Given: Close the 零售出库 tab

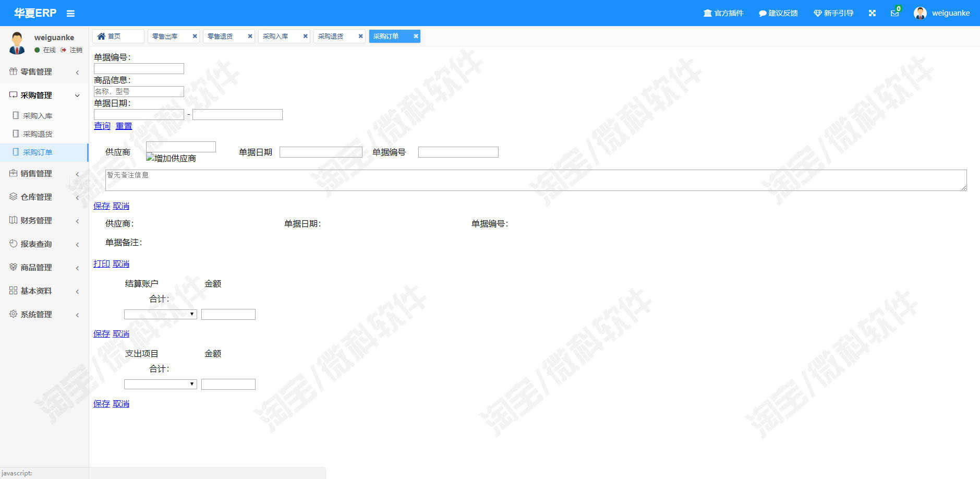Looking at the screenshot, I should click(x=195, y=36).
